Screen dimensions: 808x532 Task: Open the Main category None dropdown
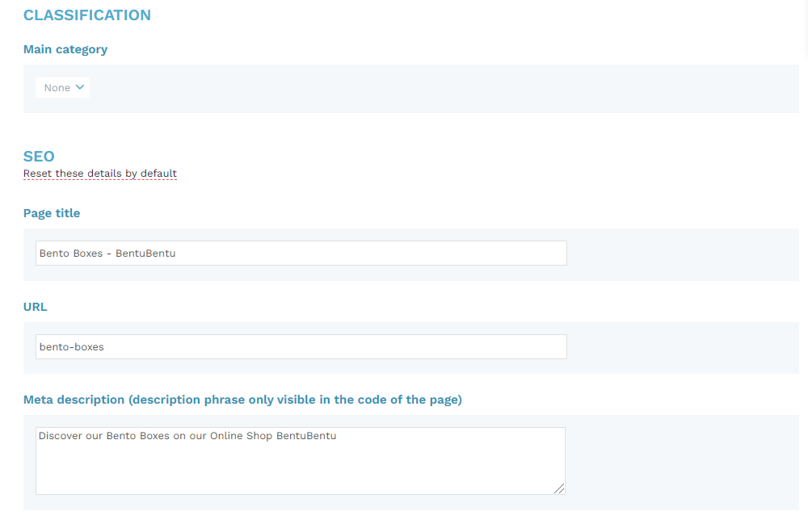click(62, 87)
